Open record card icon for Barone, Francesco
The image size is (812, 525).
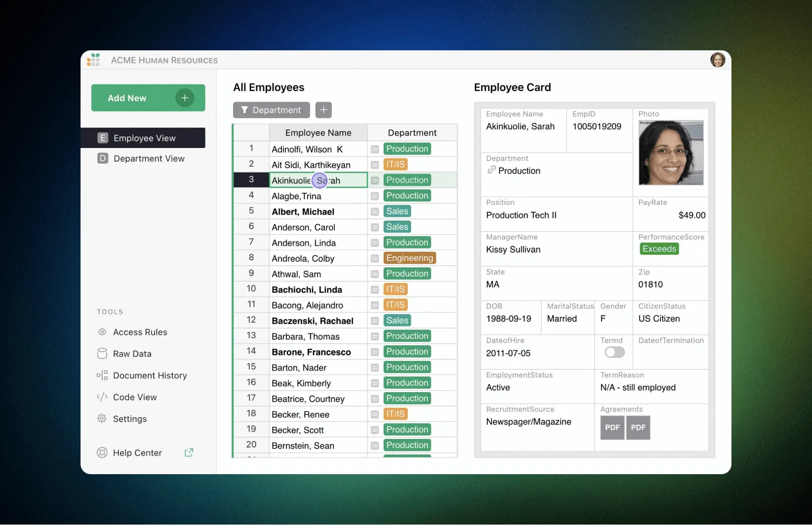pos(375,352)
